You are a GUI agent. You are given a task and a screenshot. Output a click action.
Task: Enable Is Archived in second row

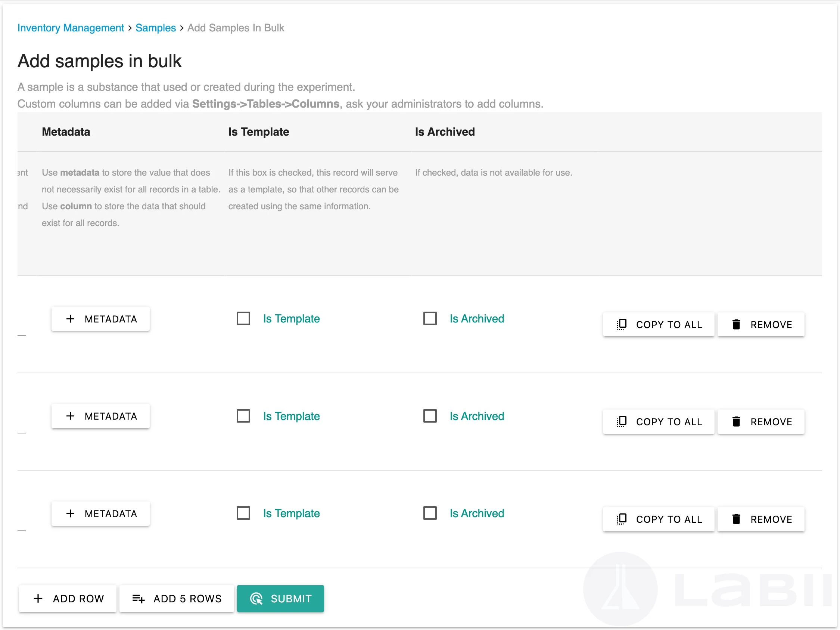(430, 416)
